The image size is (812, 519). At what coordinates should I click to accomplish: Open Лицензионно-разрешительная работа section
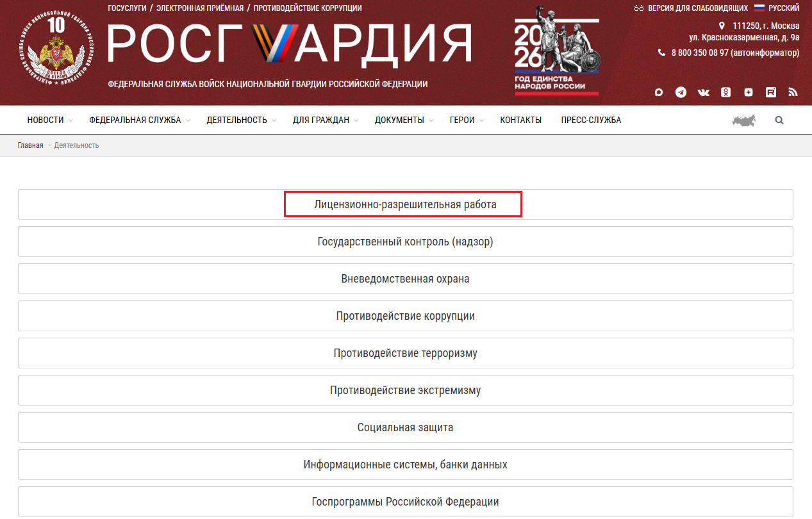click(406, 204)
